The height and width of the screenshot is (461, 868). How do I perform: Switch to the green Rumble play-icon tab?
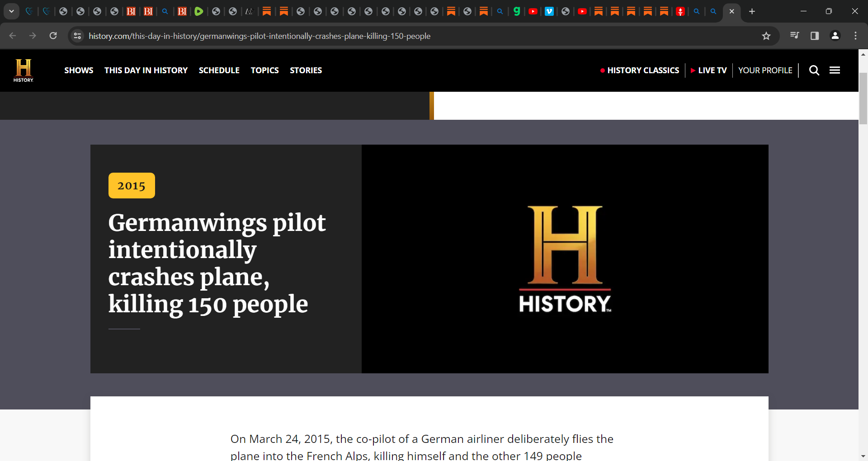pyautogui.click(x=199, y=11)
